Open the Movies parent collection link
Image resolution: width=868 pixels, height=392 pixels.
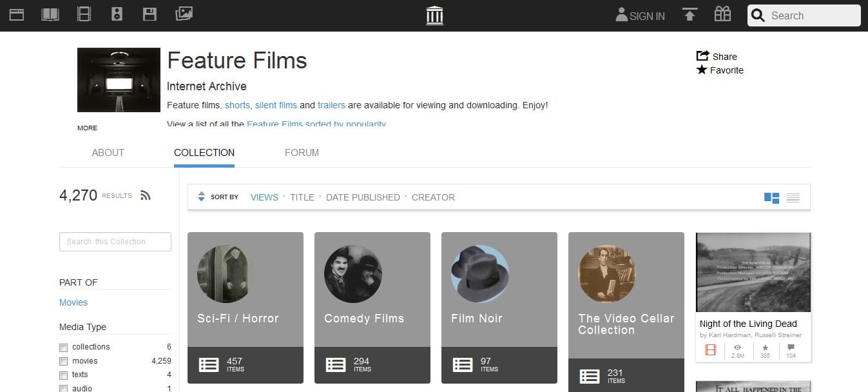click(x=73, y=302)
